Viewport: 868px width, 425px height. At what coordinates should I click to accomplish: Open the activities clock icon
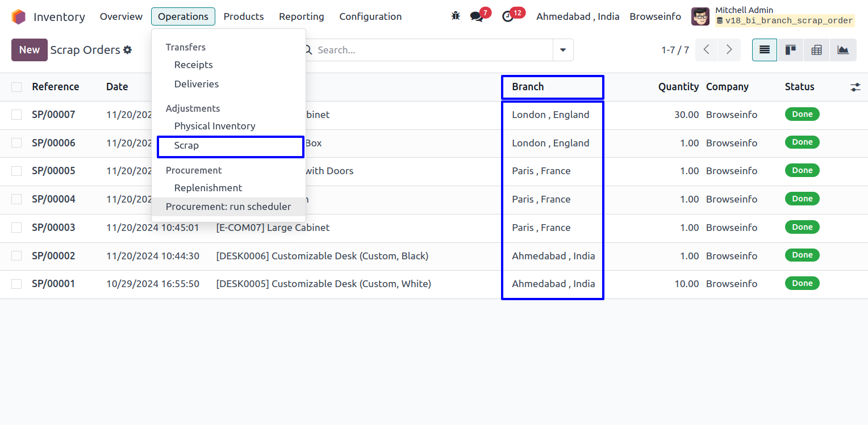coord(508,16)
